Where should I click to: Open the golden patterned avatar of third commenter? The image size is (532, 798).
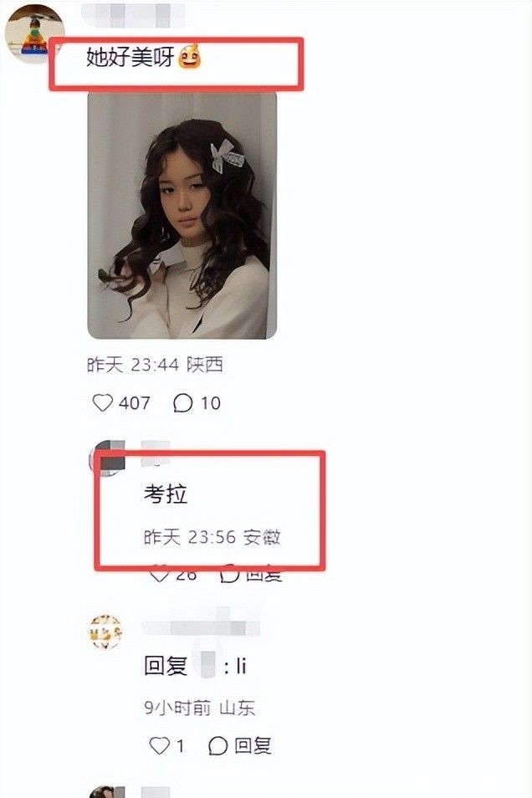106,632
